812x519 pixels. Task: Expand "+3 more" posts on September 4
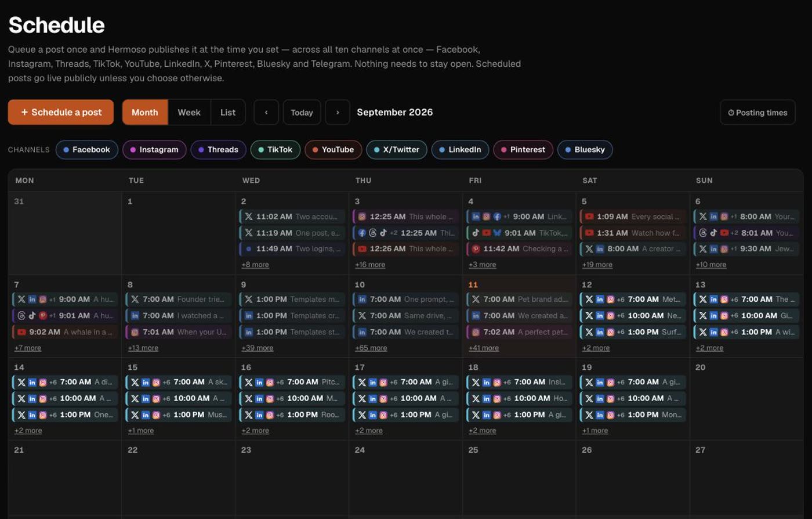[483, 265]
